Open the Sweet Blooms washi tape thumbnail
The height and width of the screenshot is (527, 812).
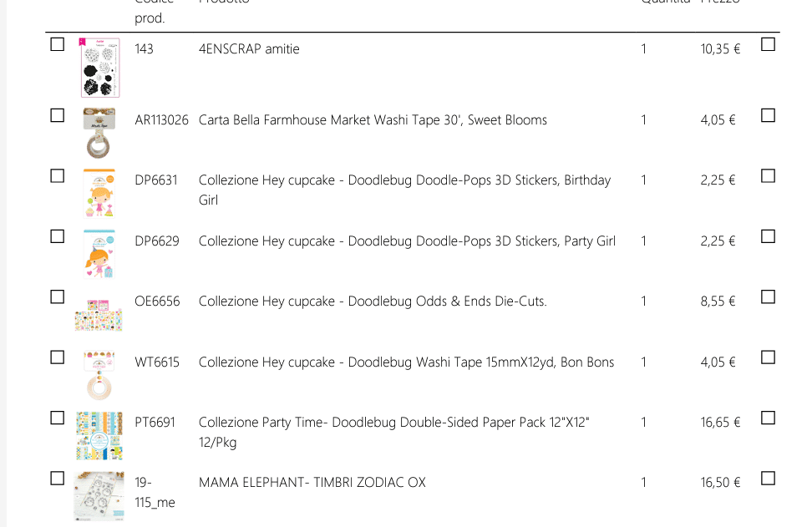pyautogui.click(x=99, y=132)
